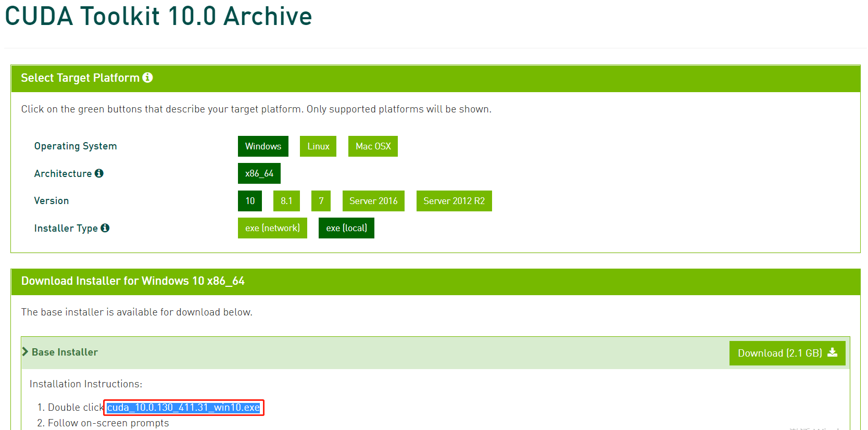Click the Installation Instructions text

[86, 384]
